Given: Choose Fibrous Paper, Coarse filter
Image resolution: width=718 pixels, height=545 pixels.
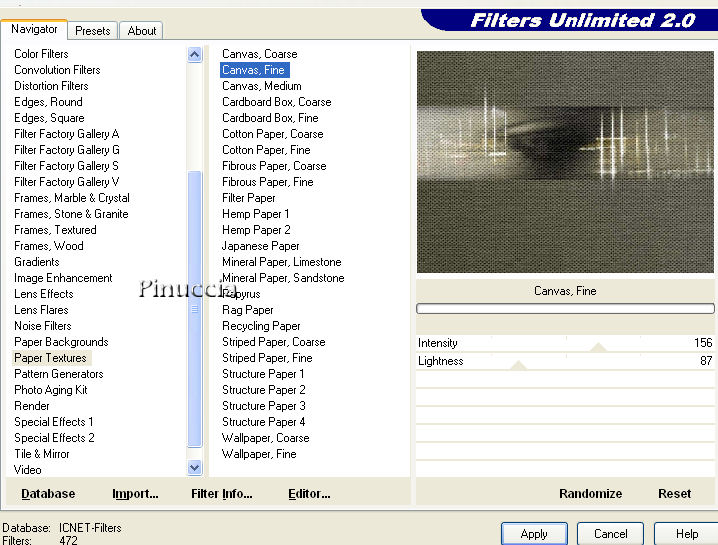Looking at the screenshot, I should click(274, 166).
